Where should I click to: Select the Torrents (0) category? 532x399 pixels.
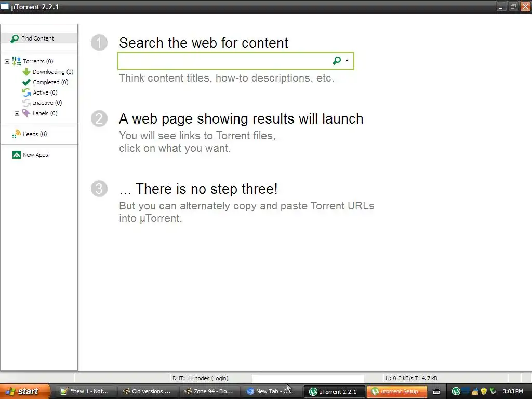(37, 61)
